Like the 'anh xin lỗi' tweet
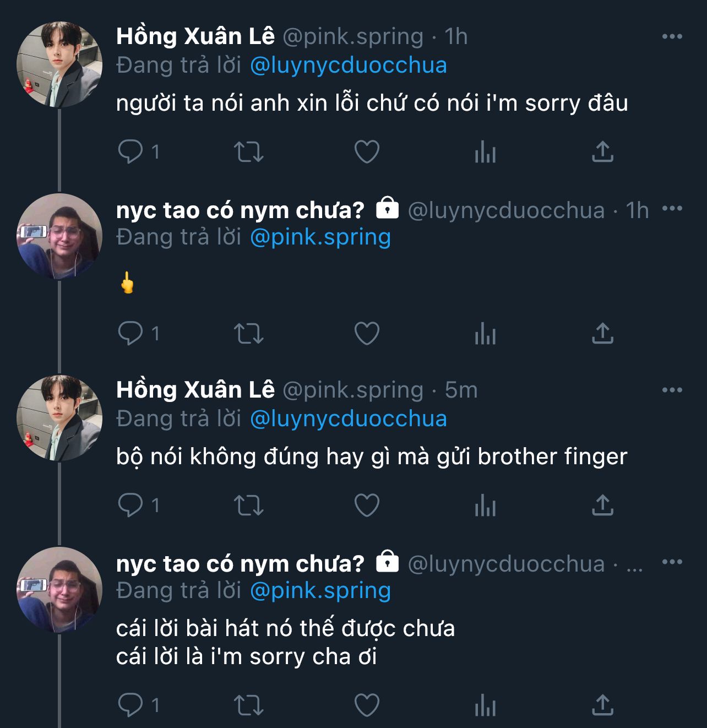The width and height of the screenshot is (707, 728). tap(367, 152)
